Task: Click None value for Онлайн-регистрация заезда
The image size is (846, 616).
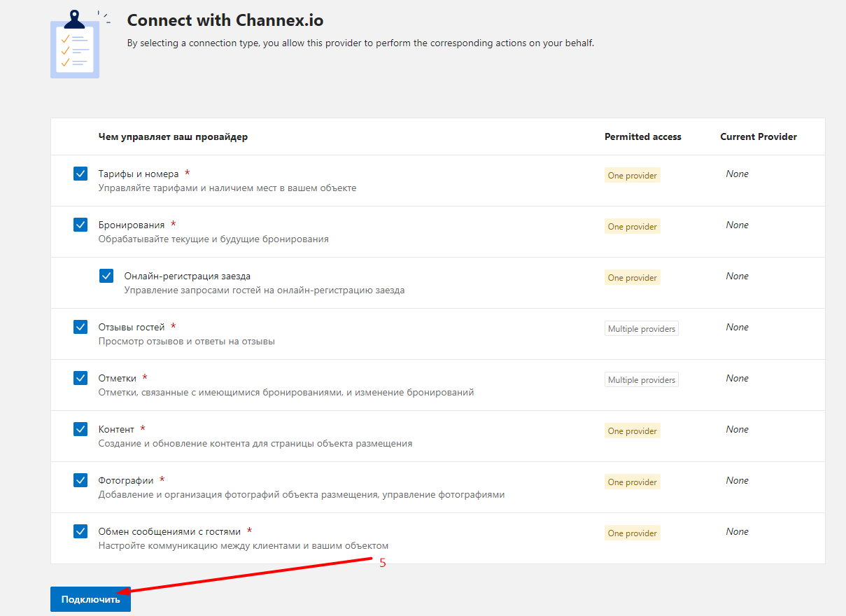Action: (737, 276)
